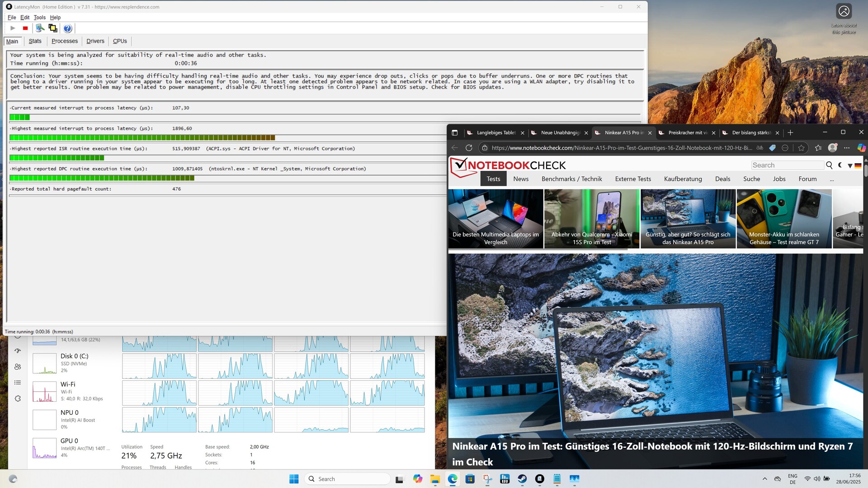Open the LatencyMon blue Help icon
This screenshot has width=868, height=488.
(x=67, y=28)
